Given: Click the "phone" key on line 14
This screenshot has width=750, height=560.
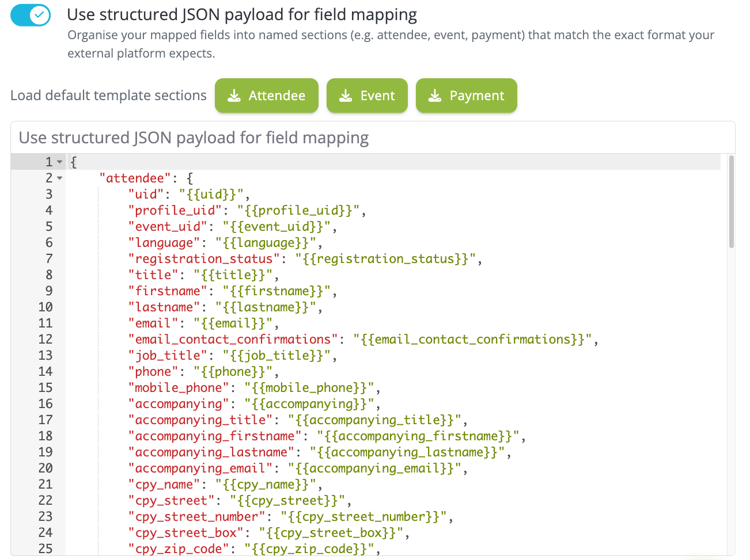Looking at the screenshot, I should pyautogui.click(x=153, y=372).
